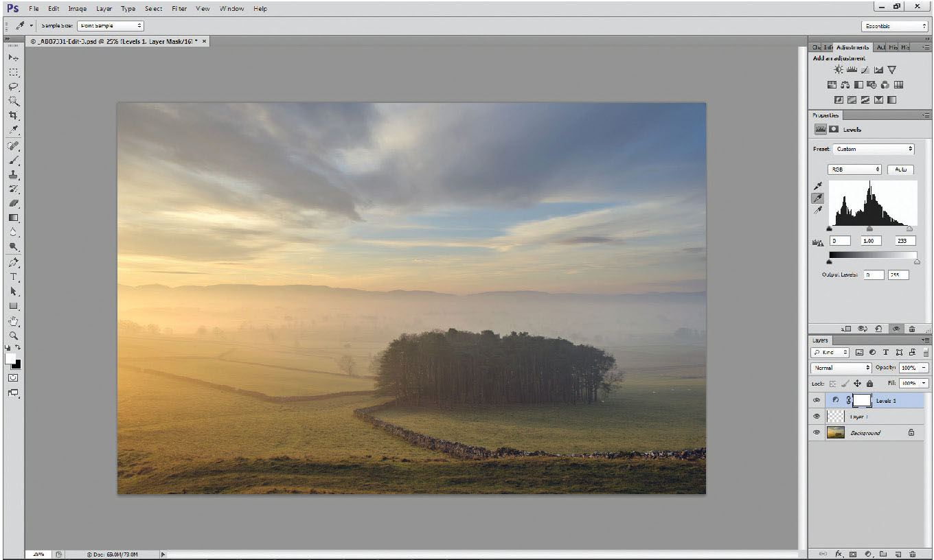This screenshot has width=934, height=560.
Task: Select the Blur tool
Action: [13, 232]
